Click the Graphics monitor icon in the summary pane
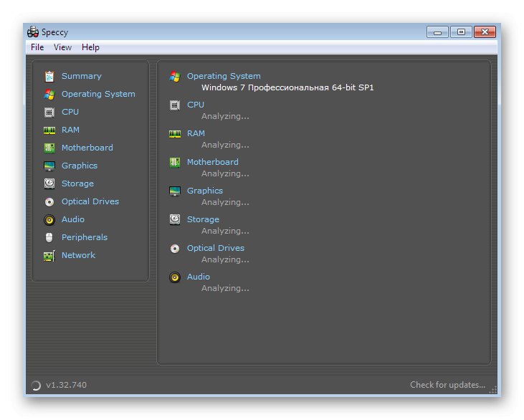 (175, 191)
